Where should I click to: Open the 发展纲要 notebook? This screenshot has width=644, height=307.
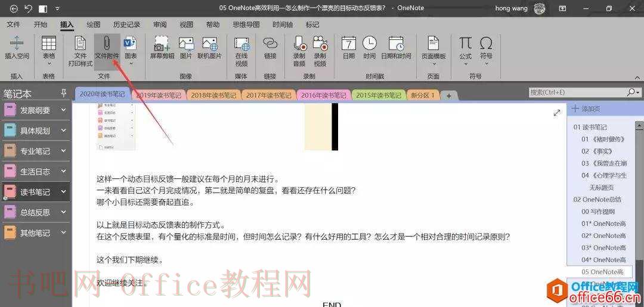coord(36,110)
